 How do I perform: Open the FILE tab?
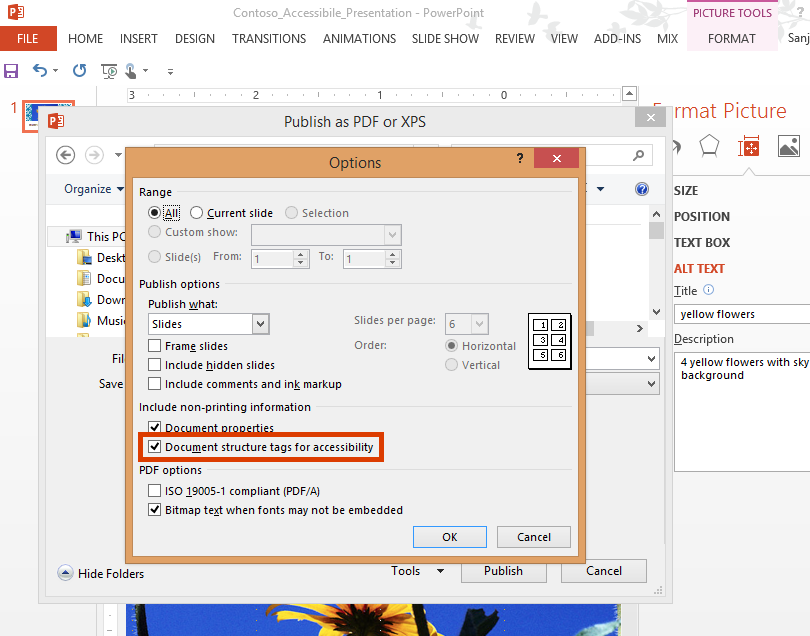coord(28,39)
